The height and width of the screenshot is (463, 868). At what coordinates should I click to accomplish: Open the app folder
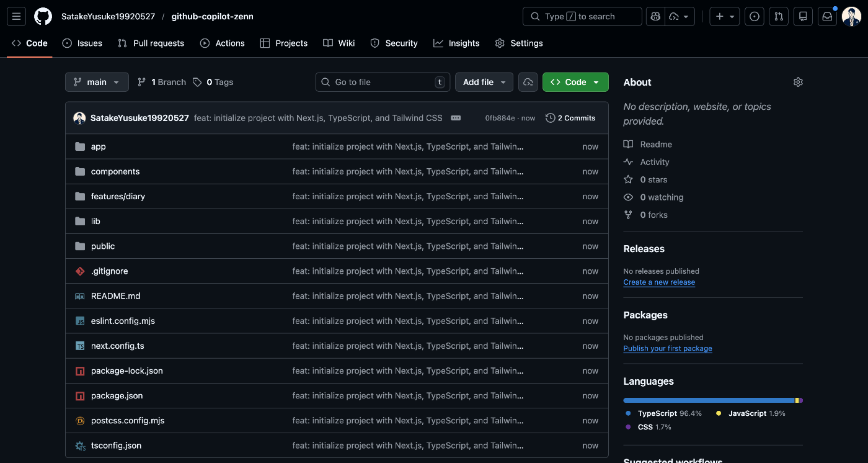[x=98, y=146]
